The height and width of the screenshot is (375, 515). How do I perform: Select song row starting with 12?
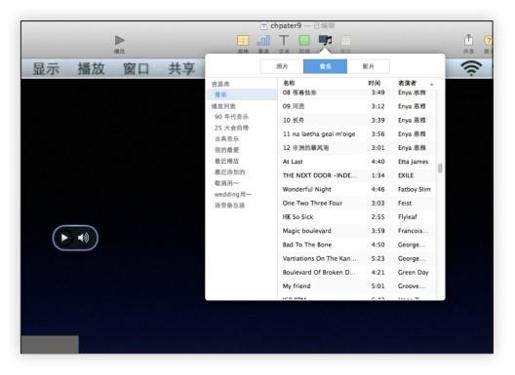(358, 148)
